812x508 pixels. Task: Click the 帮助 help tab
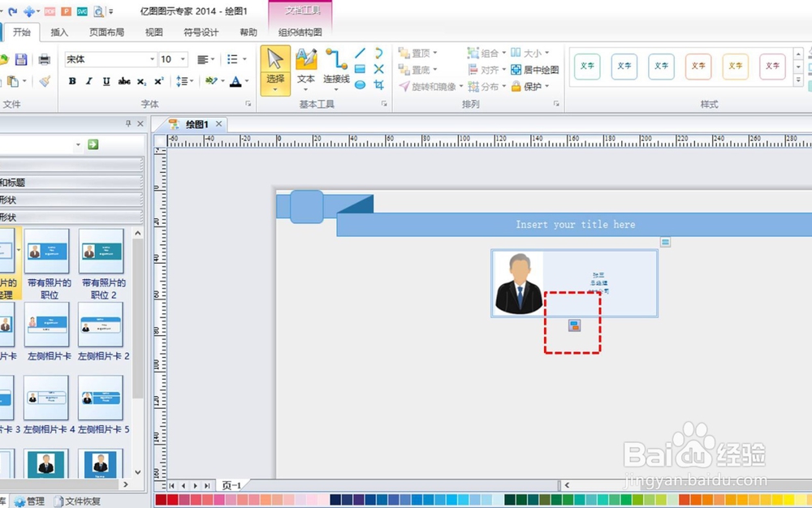[x=248, y=32]
